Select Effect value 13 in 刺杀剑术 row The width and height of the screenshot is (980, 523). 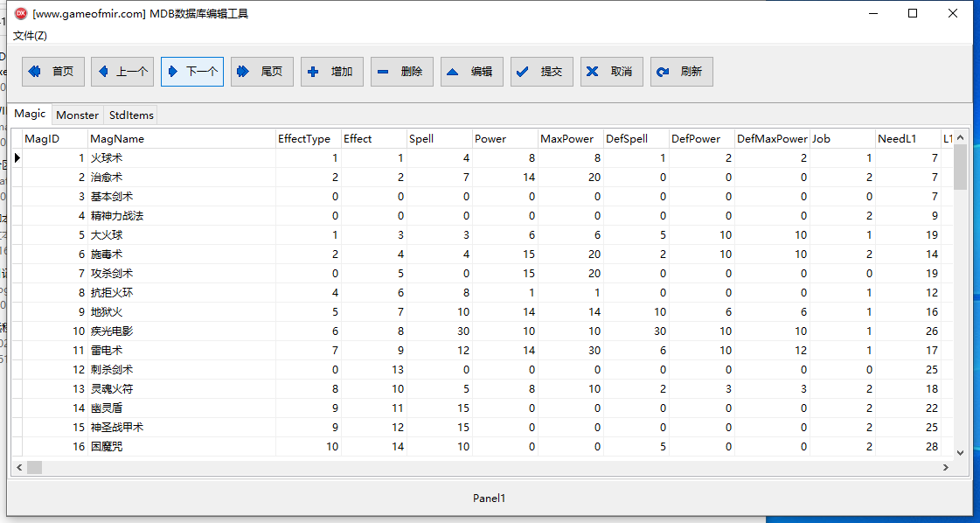coord(374,370)
